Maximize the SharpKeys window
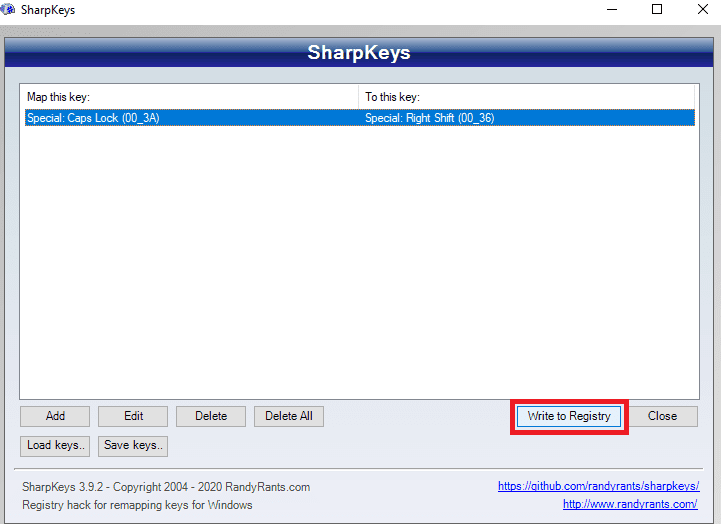Image resolution: width=721 pixels, height=524 pixels. click(657, 10)
